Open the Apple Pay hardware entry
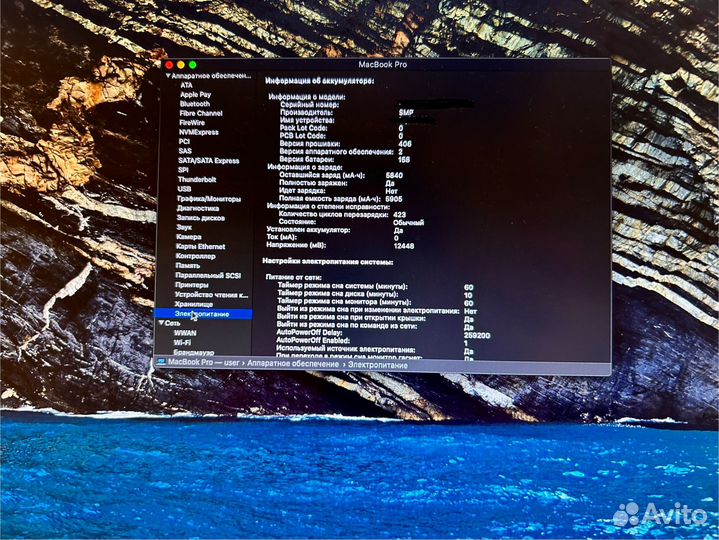Screen dimensions: 719x540 (x=195, y=94)
